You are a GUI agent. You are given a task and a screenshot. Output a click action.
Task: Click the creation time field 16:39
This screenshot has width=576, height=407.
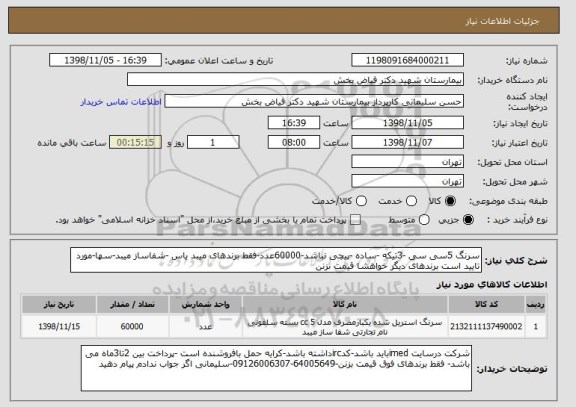[294, 123]
